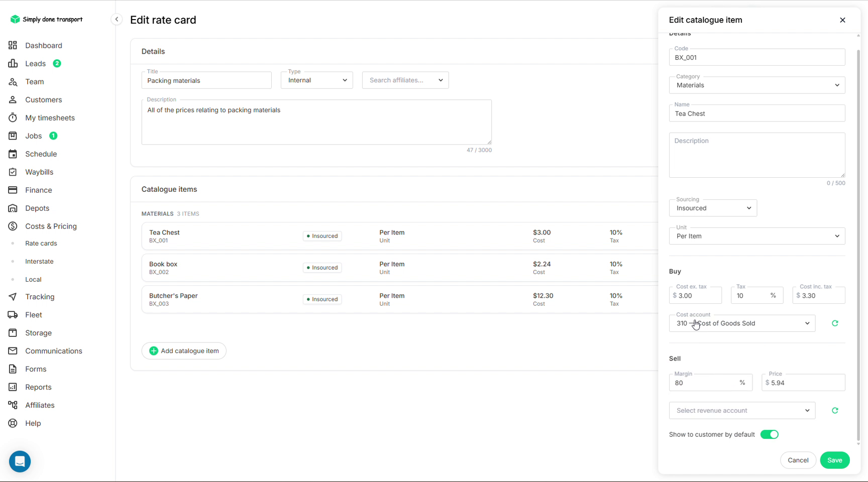This screenshot has height=482, width=868.
Task: Close the Edit catalogue item panel
Action: point(842,20)
